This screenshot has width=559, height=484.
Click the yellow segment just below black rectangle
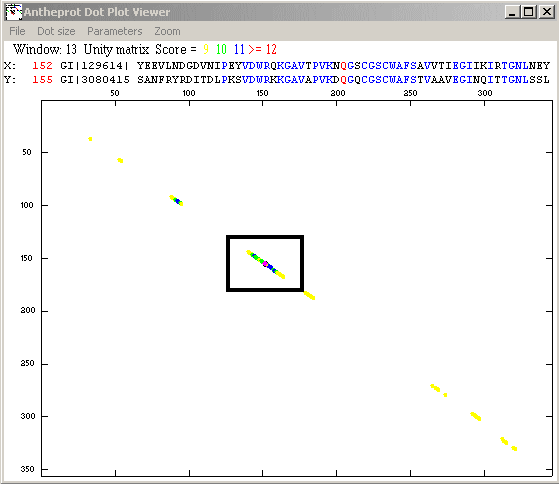[x=309, y=295]
